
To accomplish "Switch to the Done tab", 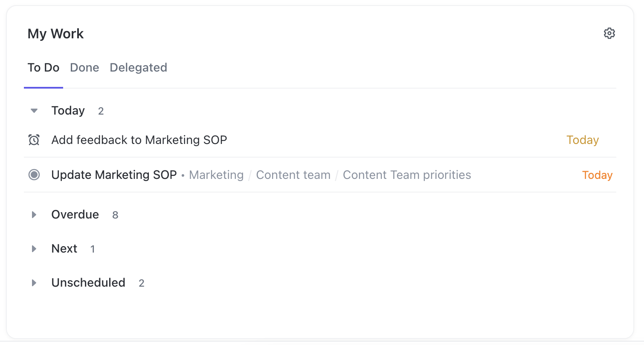I will [84, 68].
